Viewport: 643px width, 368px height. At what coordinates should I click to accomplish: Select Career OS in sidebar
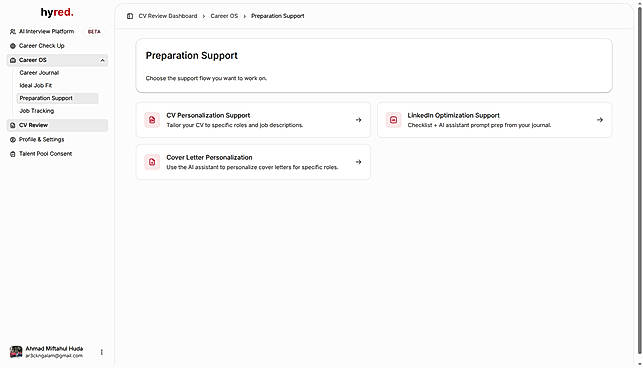(x=57, y=60)
